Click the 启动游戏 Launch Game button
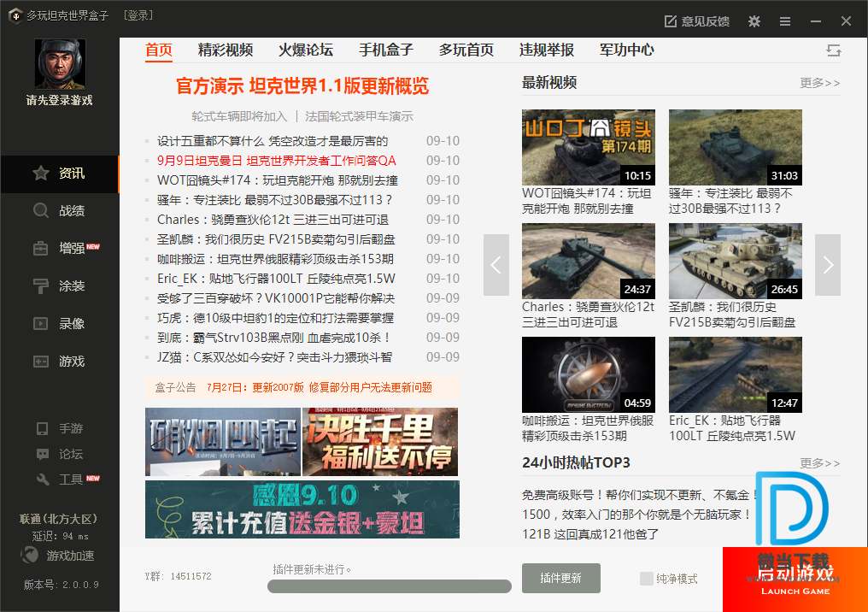 click(x=795, y=580)
